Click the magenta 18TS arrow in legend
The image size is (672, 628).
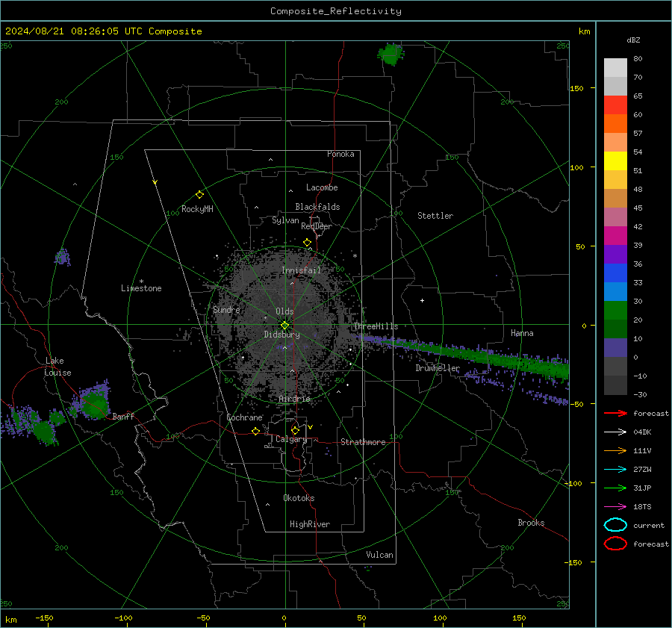click(x=615, y=507)
